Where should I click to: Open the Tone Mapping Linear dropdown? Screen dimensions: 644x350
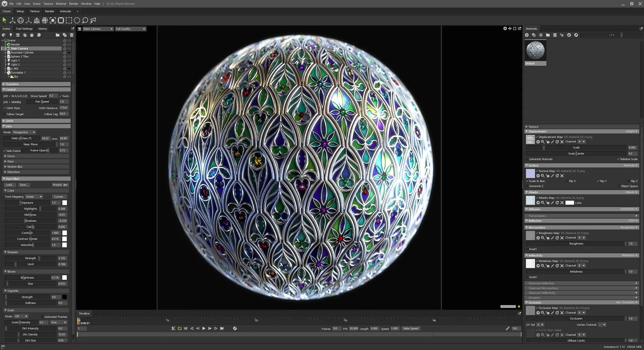pyautogui.click(x=34, y=197)
